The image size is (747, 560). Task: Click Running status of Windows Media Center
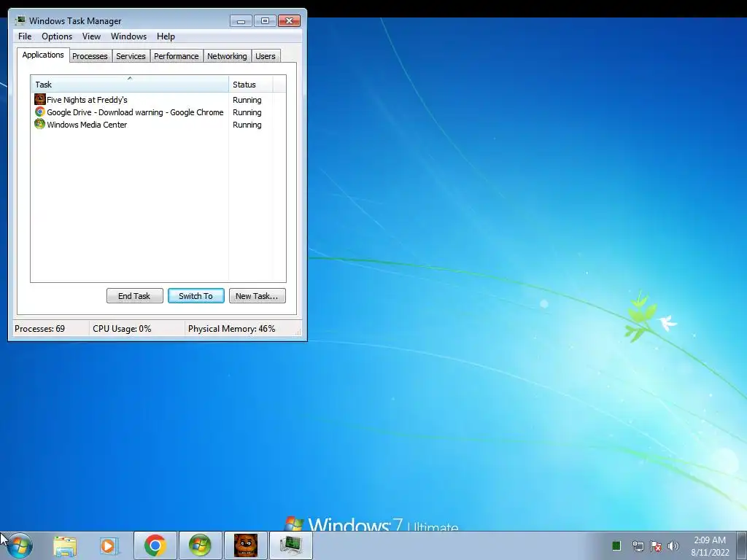pos(247,125)
